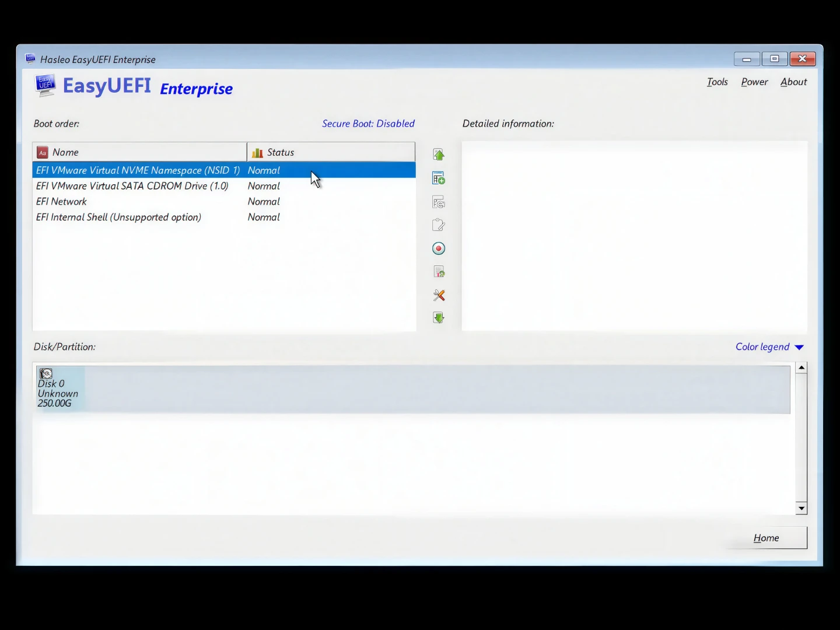
Task: Click the delete/refresh entry icon
Action: (439, 202)
